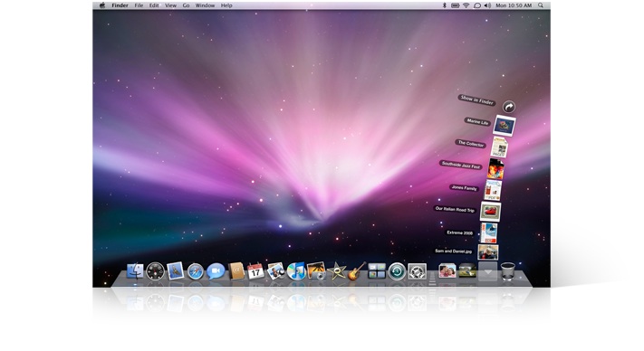644x351 pixels.
Task: Launch Safari compass icon in Dock
Action: click(x=196, y=271)
